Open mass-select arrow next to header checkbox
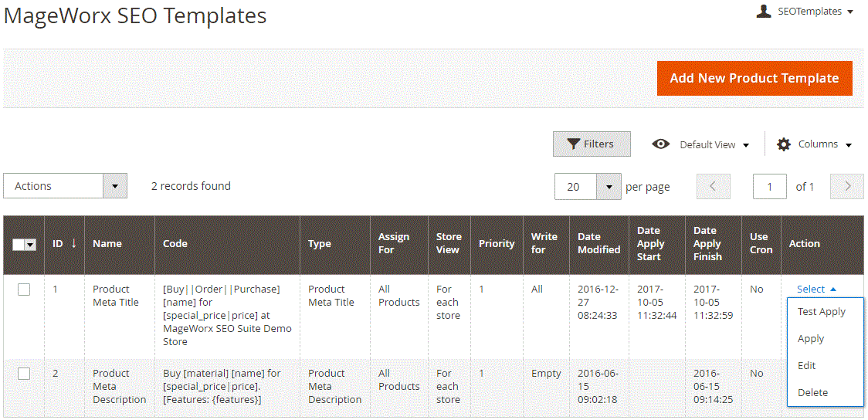The width and height of the screenshot is (868, 420). coord(30,245)
